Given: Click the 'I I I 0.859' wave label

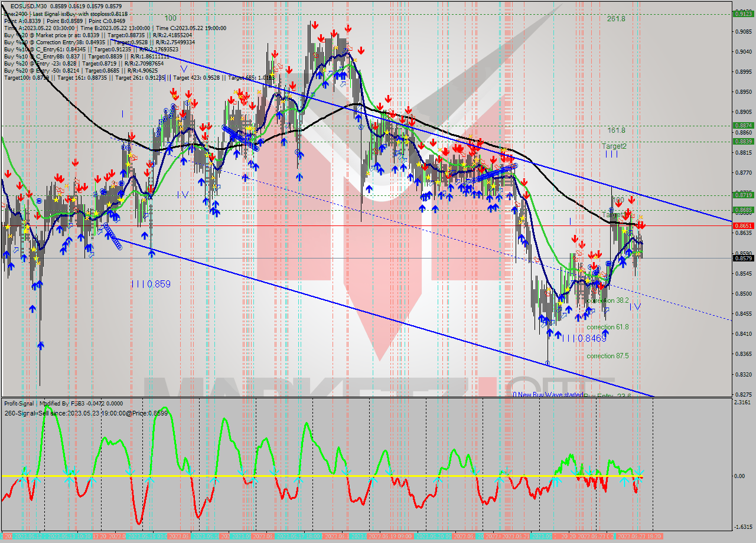Looking at the screenshot, I should pyautogui.click(x=151, y=284).
